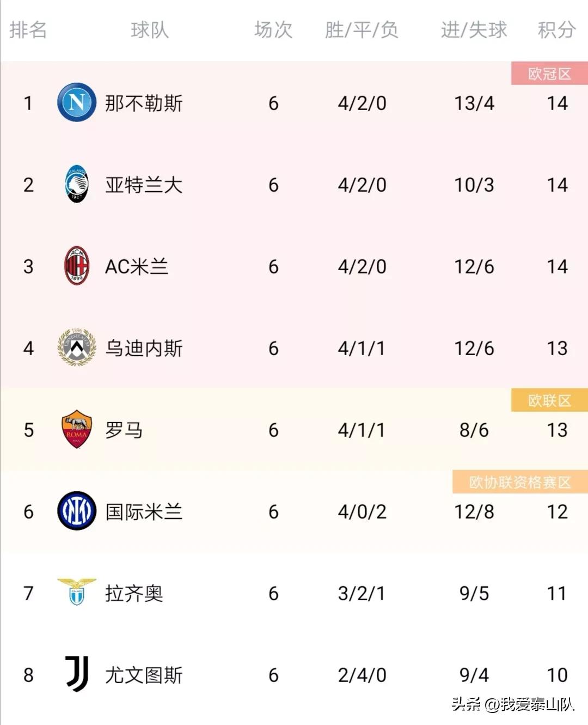The image size is (588, 725).
Task: Click the Udinese crest icon
Action: coord(77,348)
